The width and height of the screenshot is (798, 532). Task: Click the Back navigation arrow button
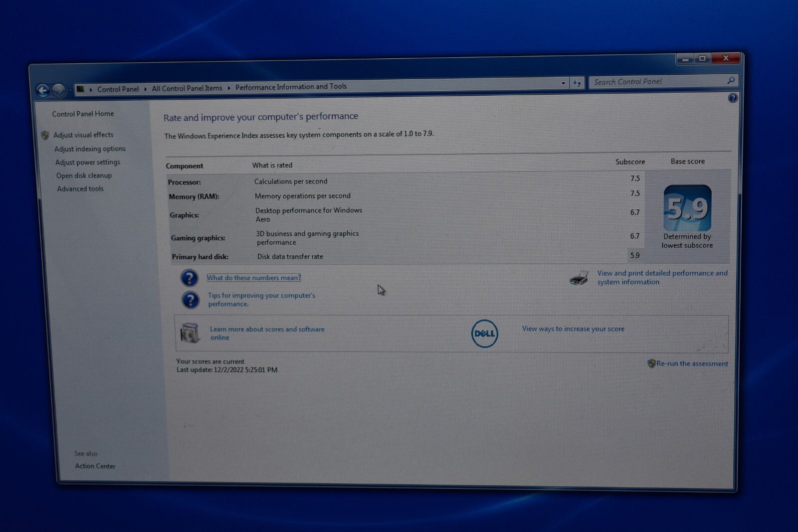point(43,90)
